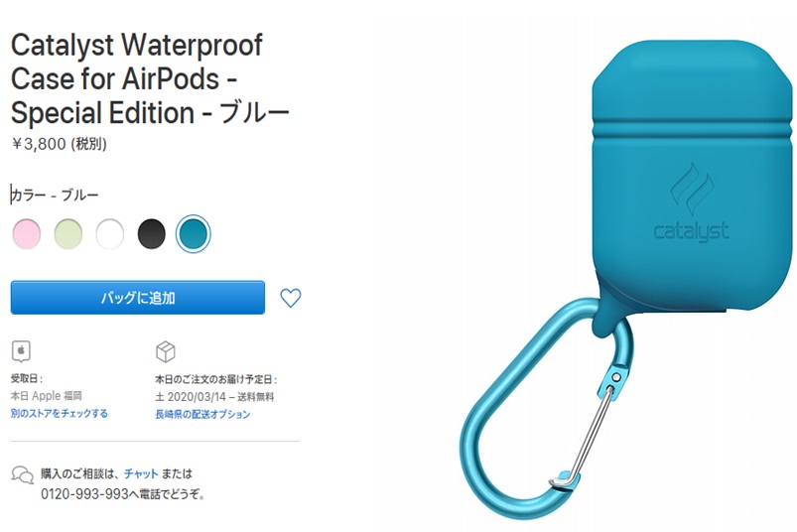797x532 pixels.
Task: Add item with バッグに追加 button
Action: pos(138,298)
